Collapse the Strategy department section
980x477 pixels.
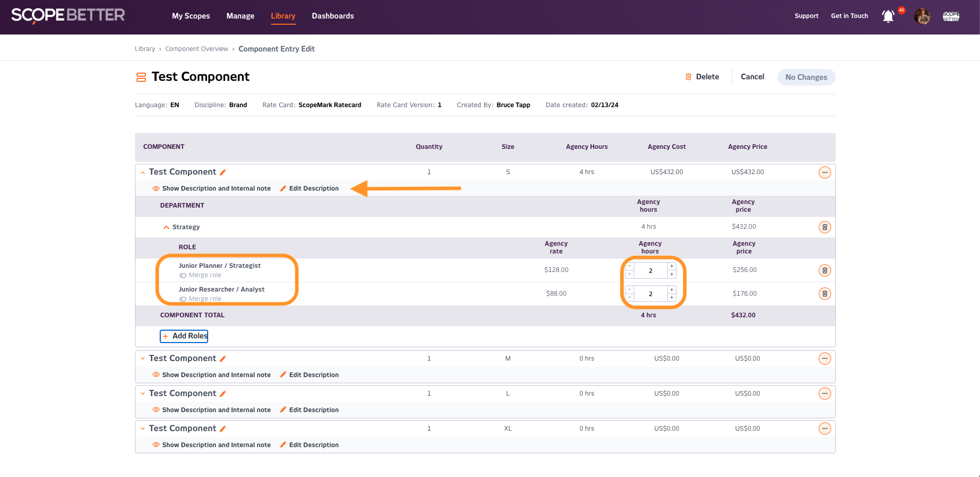(166, 227)
